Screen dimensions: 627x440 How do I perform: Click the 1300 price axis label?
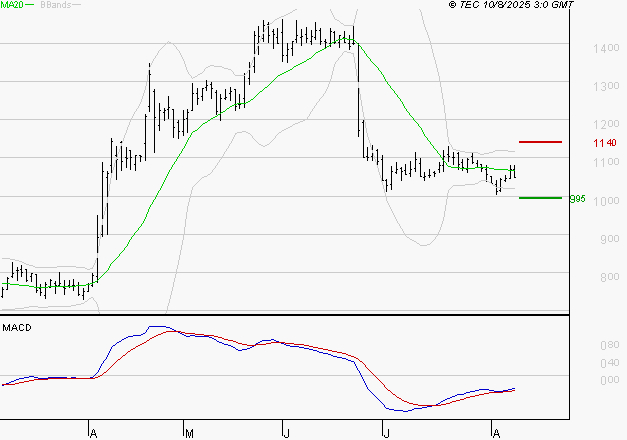point(606,86)
